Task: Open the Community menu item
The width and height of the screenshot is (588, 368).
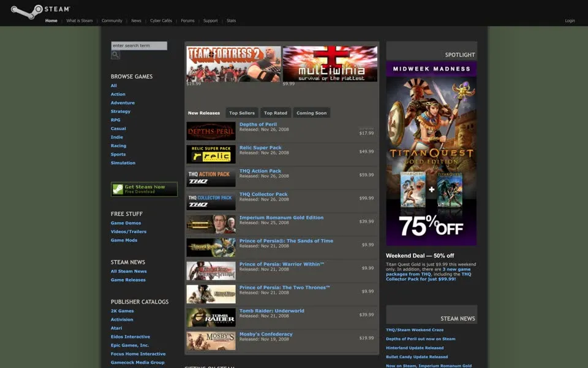Action: (111, 21)
